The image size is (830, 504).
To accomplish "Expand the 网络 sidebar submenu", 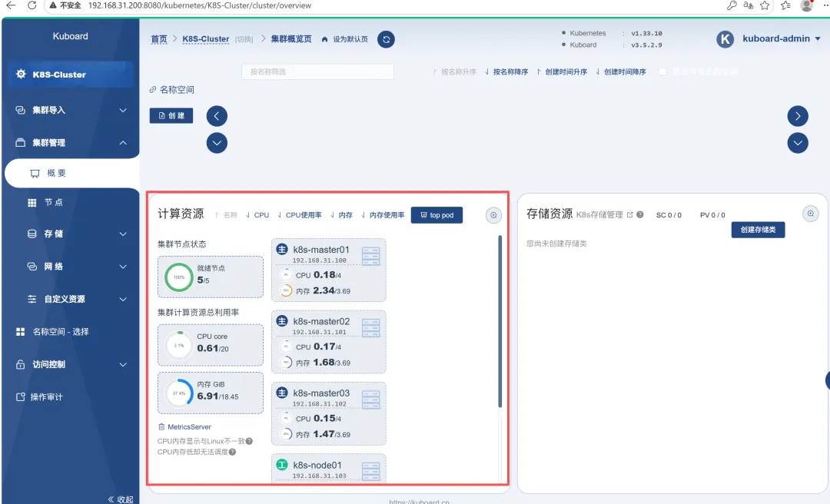I will pyautogui.click(x=71, y=267).
